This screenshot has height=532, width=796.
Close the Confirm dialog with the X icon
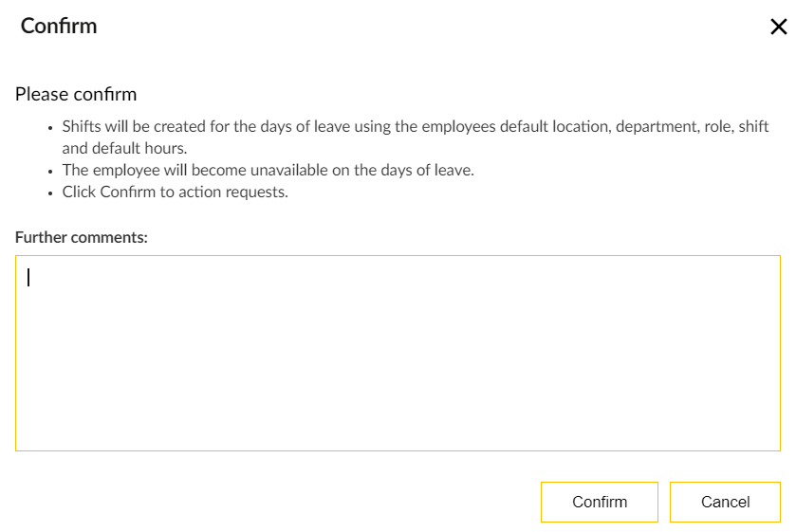click(778, 27)
